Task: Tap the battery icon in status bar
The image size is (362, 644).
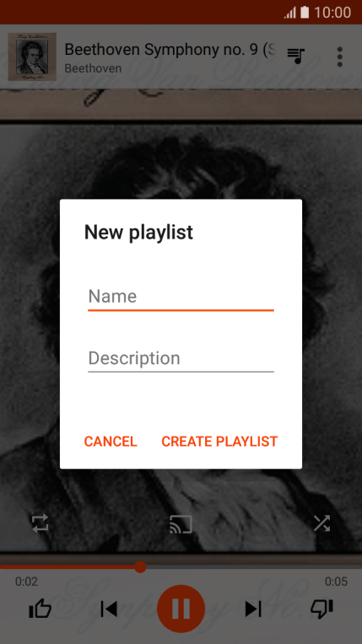Action: (x=305, y=13)
